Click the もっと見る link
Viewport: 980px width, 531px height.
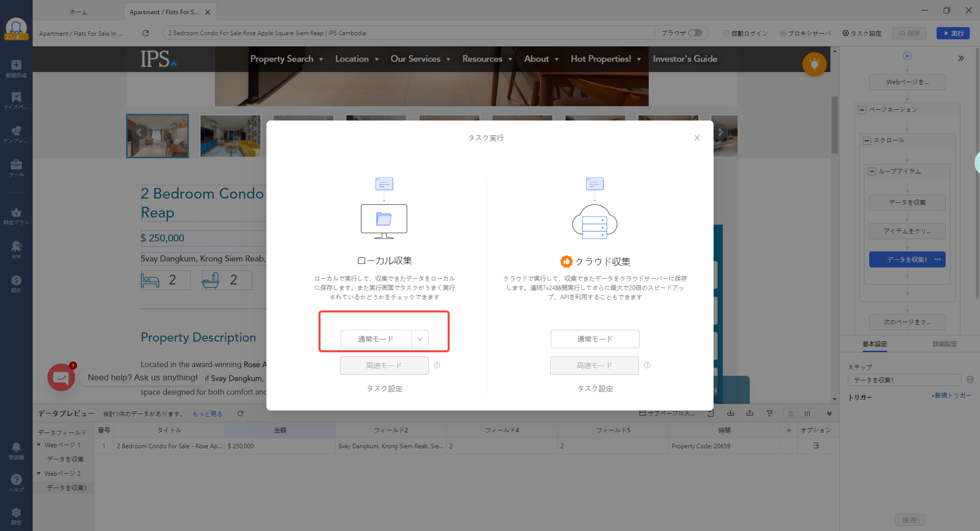pos(207,414)
